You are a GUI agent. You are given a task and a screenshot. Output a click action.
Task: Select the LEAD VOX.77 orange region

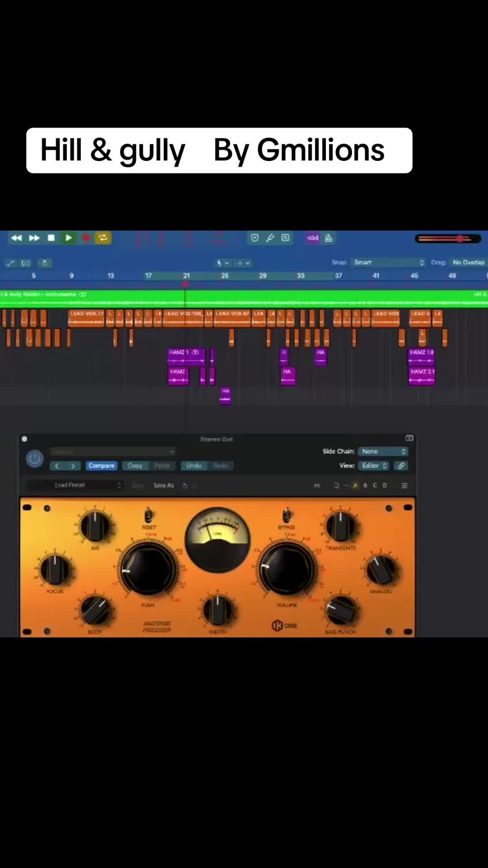[x=86, y=318]
